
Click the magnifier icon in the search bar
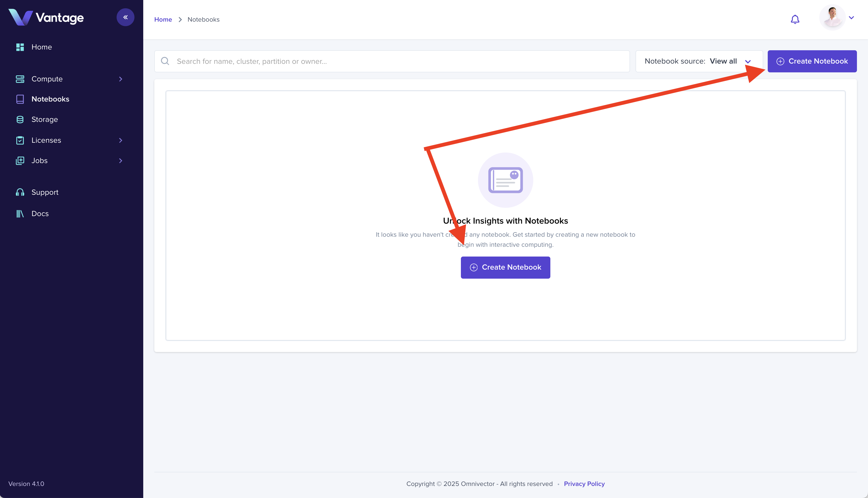165,61
